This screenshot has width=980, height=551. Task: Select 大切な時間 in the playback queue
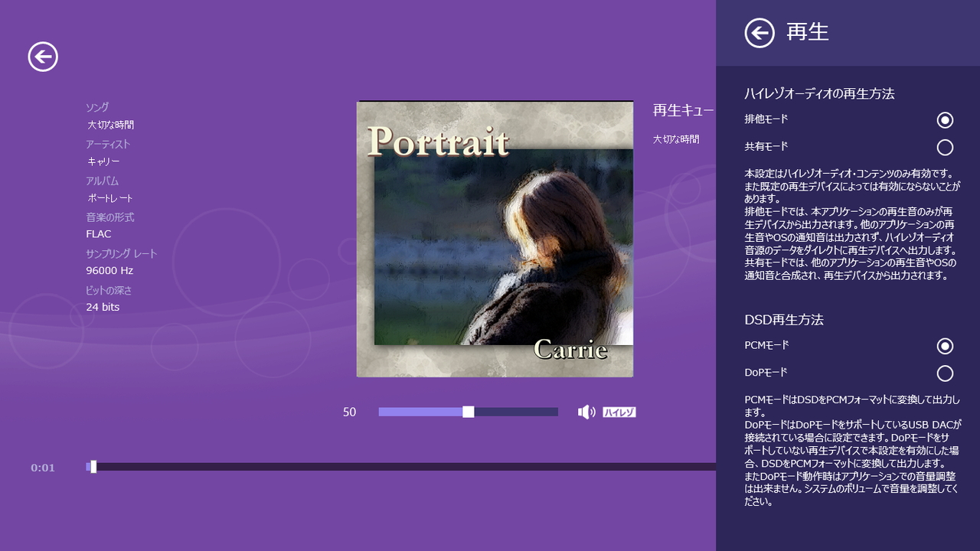676,139
